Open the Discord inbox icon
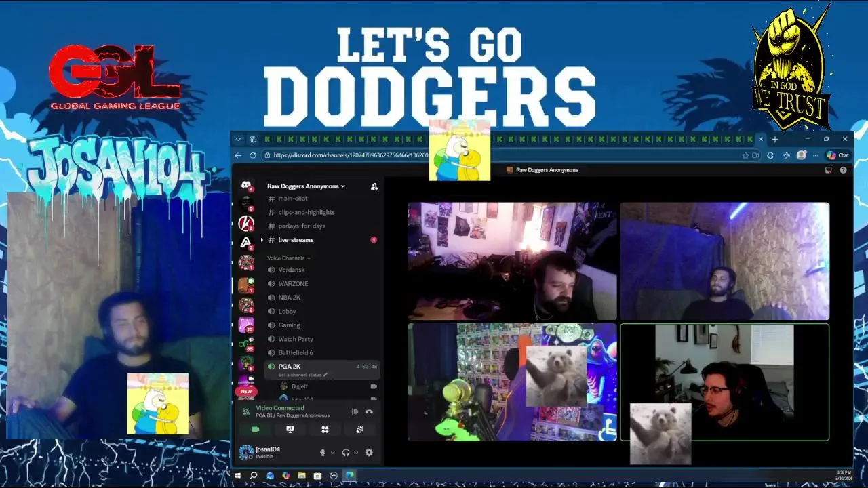 pos(828,170)
